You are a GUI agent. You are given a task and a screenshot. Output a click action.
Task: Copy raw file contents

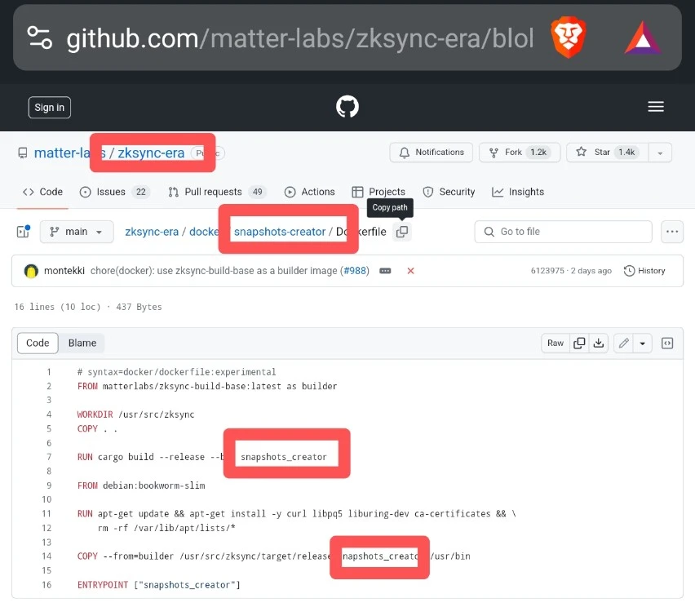click(x=579, y=343)
